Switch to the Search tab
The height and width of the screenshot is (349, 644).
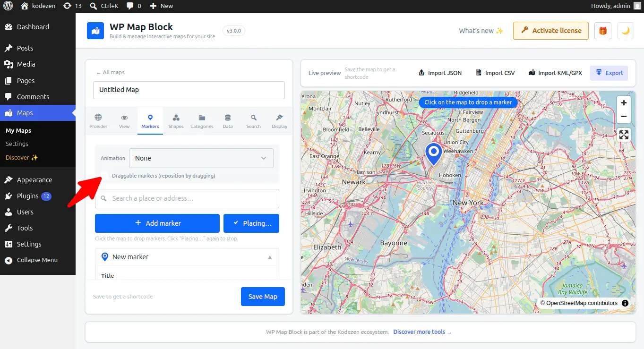254,121
